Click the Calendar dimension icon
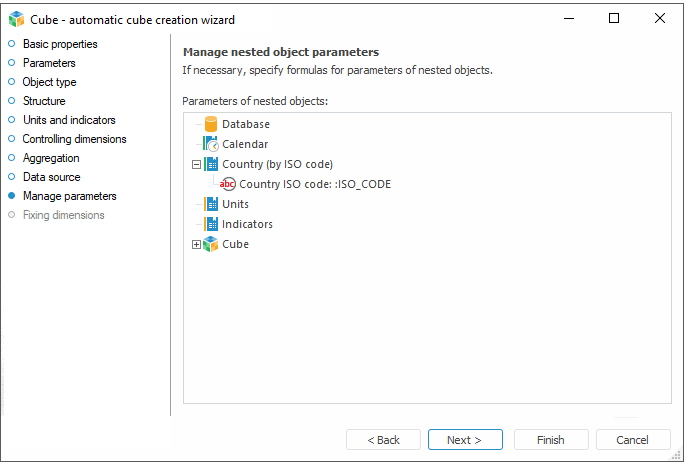Viewport: 684px width, 466px height. click(211, 144)
